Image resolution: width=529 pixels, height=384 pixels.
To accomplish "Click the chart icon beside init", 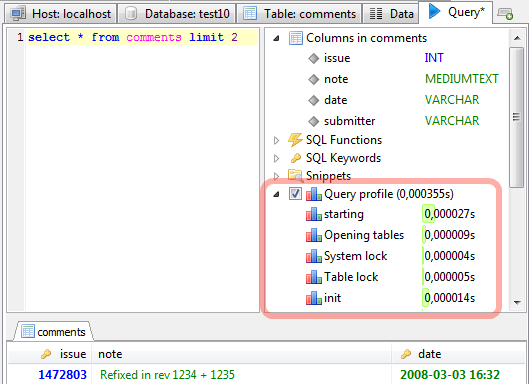I will click(314, 298).
